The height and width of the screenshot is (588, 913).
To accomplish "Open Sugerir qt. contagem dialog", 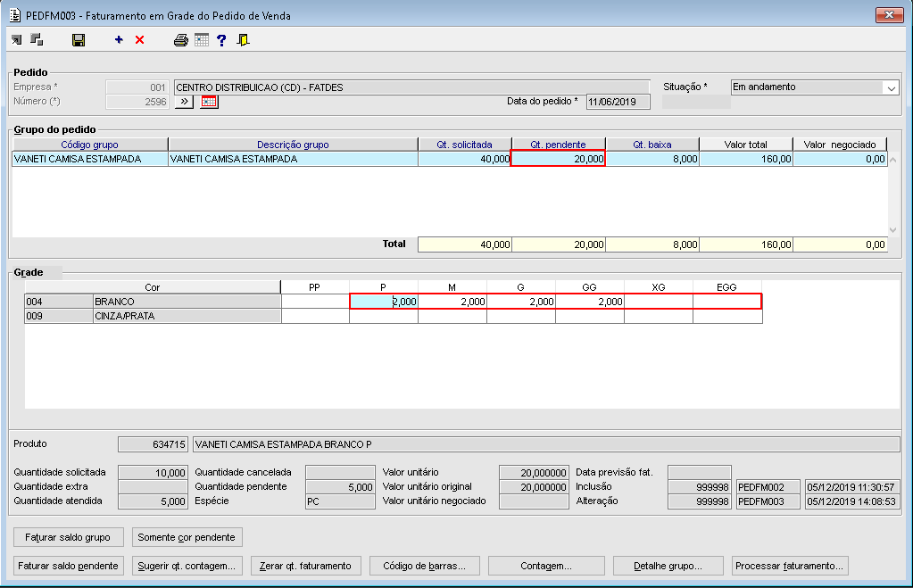I will tap(187, 566).
